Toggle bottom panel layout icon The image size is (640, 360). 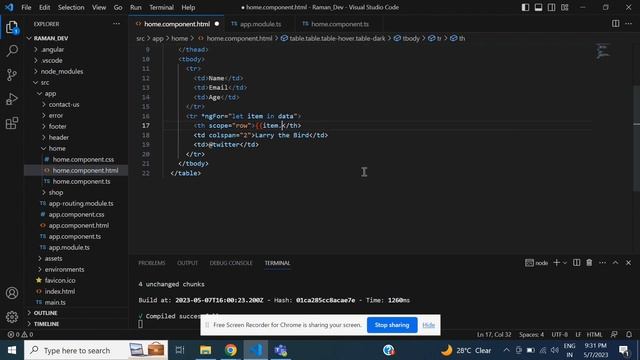click(x=538, y=7)
